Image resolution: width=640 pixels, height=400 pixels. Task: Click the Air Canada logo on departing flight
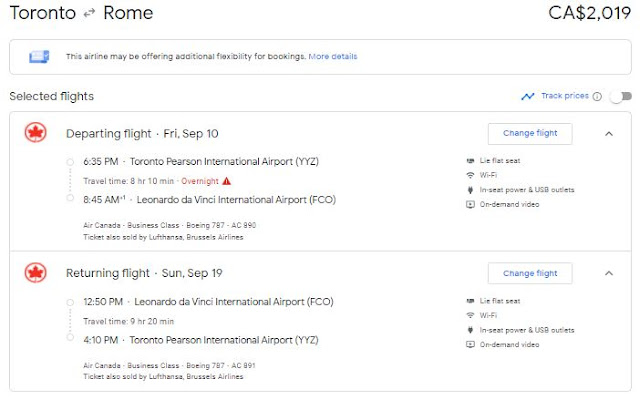36,133
